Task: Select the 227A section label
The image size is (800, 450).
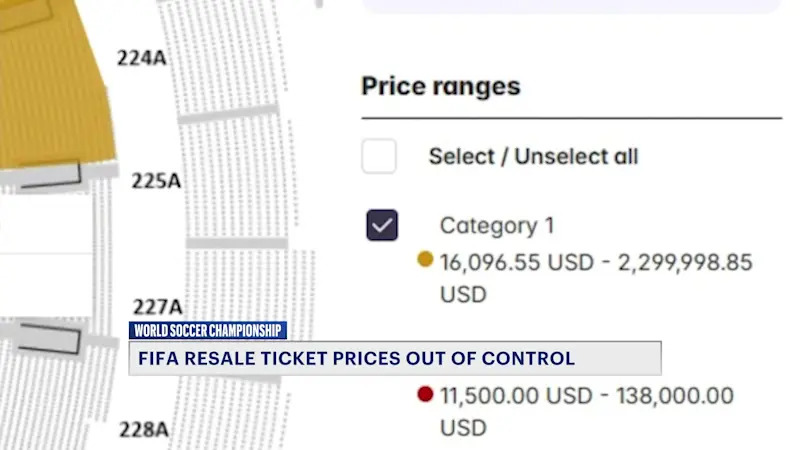Action: 158,306
